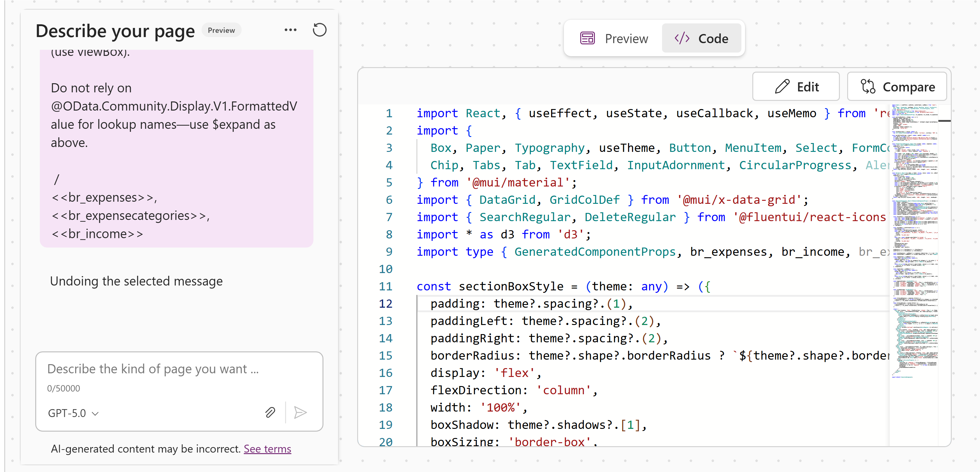Click the text 'Undoing the selected message'
Screen dimensions: 980x472
136,281
